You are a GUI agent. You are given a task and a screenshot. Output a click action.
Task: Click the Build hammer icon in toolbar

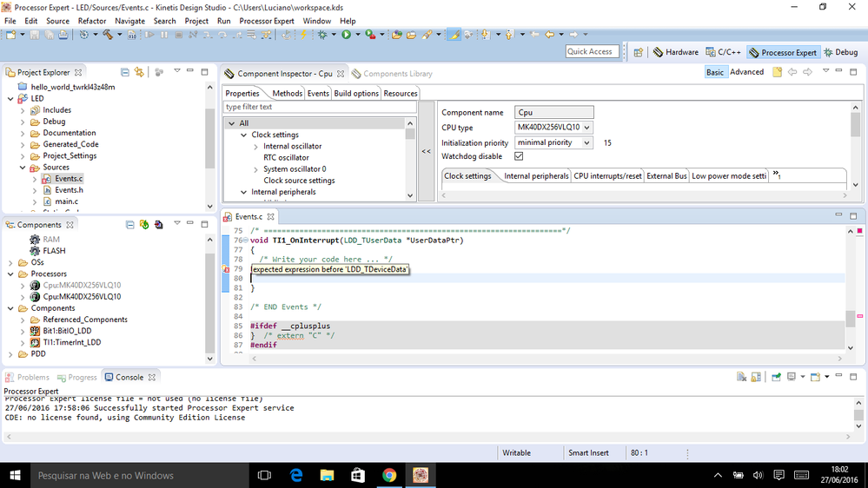pos(107,35)
